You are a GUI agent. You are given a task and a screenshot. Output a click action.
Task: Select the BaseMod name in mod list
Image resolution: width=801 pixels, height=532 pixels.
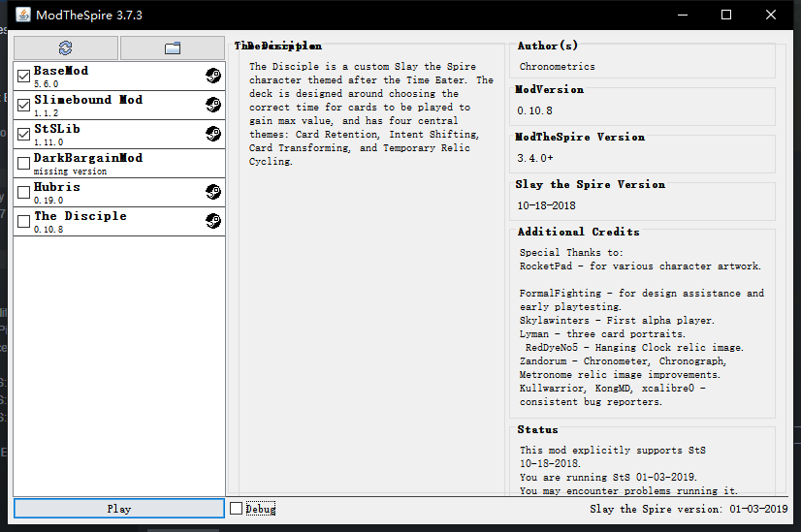point(61,71)
